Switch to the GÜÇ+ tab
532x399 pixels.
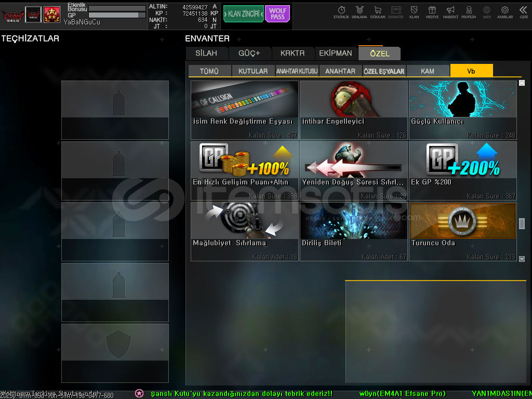point(249,54)
